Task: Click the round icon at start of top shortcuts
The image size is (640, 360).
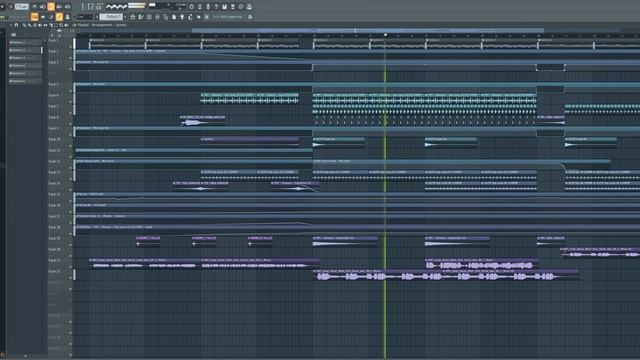Action: click(191, 7)
